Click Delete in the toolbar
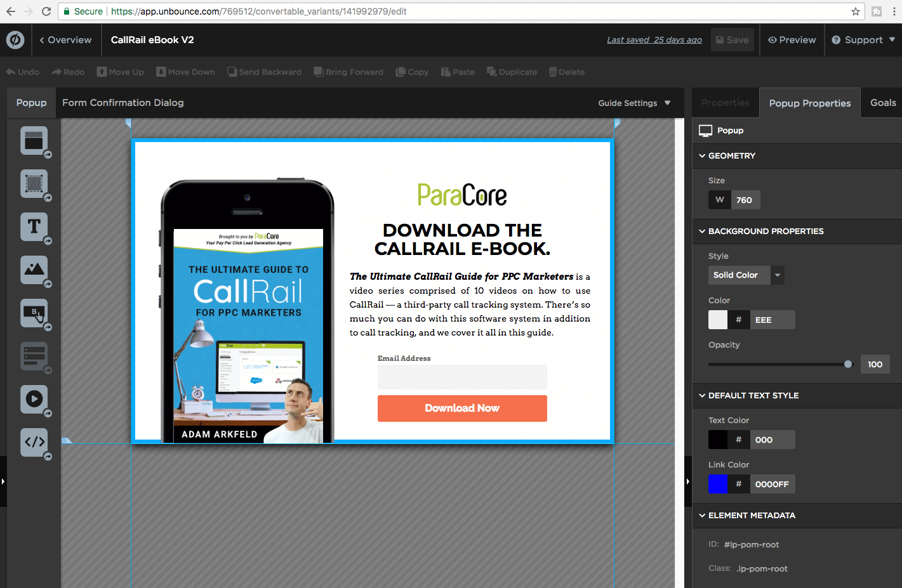 pos(567,72)
